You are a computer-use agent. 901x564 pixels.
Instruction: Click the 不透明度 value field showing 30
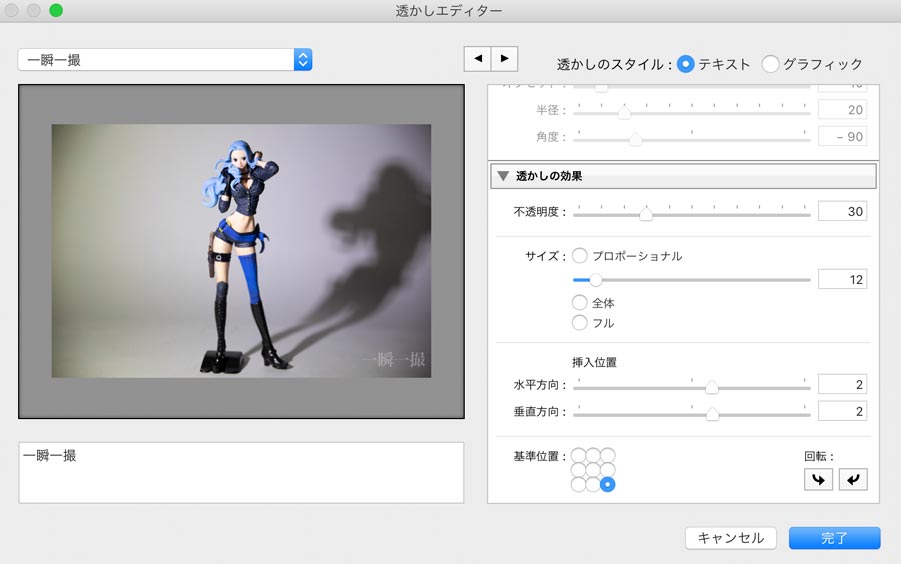842,211
